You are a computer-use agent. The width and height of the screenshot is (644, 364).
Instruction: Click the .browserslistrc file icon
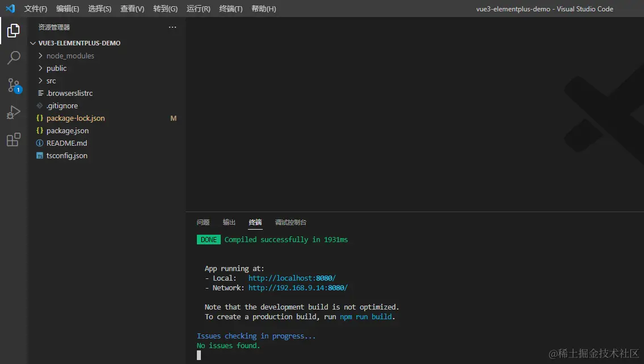coord(40,93)
